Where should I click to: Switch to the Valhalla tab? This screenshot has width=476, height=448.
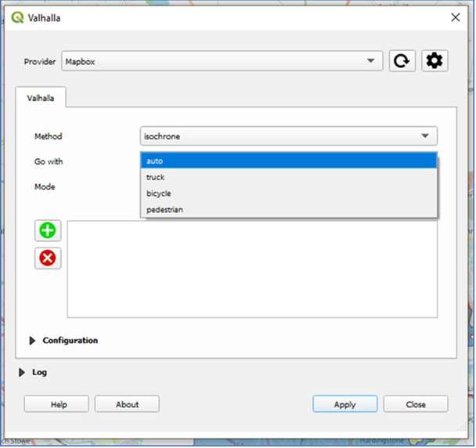(x=41, y=98)
